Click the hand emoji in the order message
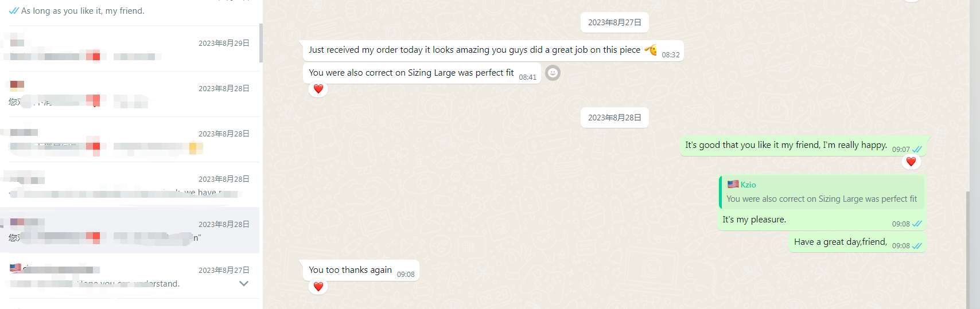The width and height of the screenshot is (980, 309). pyautogui.click(x=651, y=50)
